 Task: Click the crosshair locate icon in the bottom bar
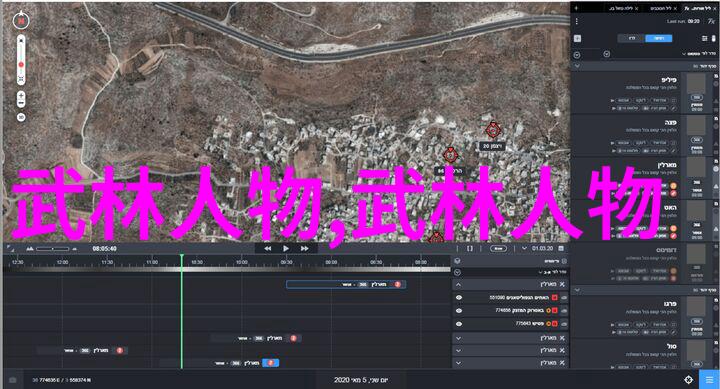tap(688, 380)
